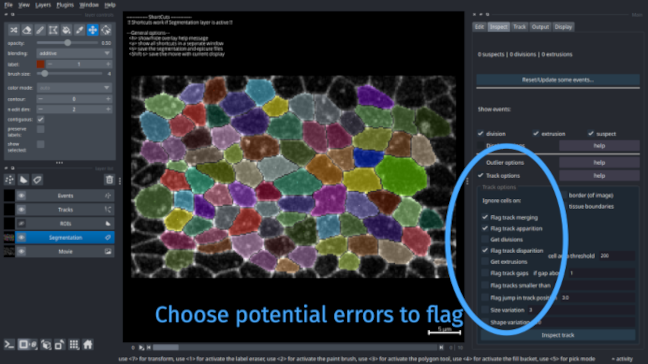Step to the last frame
This screenshot has height=364, width=648.
[441, 347]
